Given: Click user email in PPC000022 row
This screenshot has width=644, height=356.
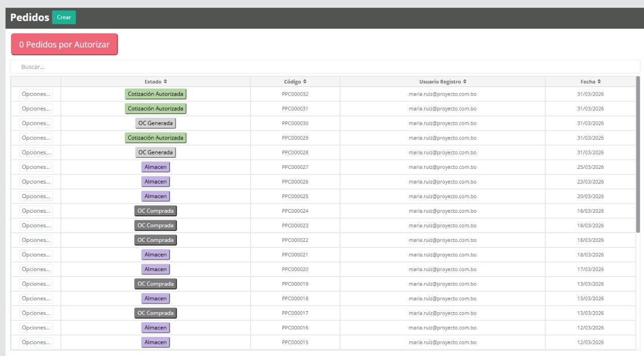Looking at the screenshot, I should tap(442, 240).
